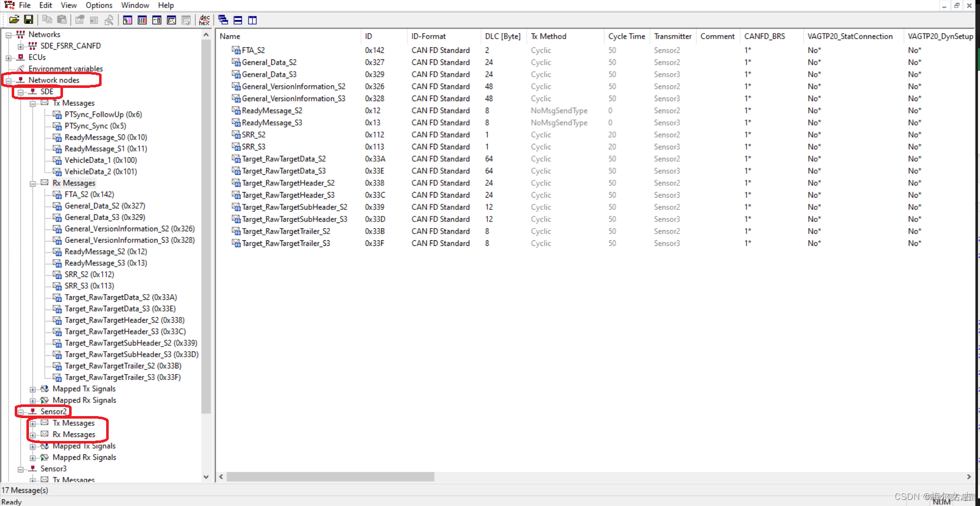Collapse Tx Messages under SDE
Screen dimensions: 980x506
pyautogui.click(x=33, y=104)
